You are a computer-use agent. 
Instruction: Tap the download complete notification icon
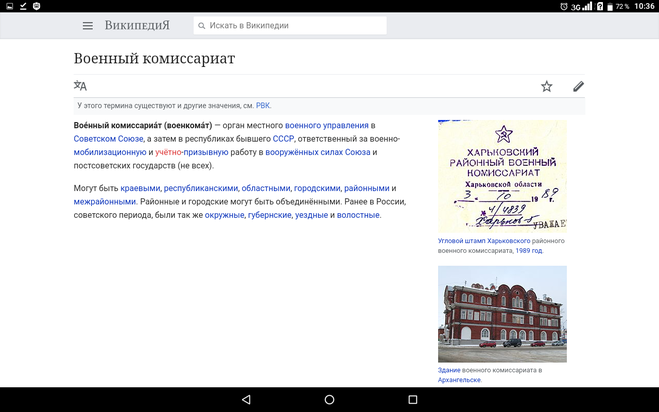(x=23, y=6)
